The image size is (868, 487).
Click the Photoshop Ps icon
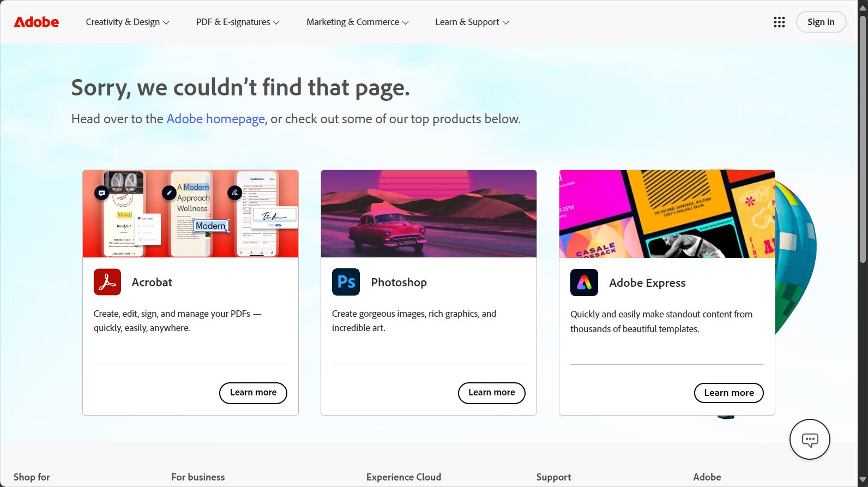[x=346, y=282]
